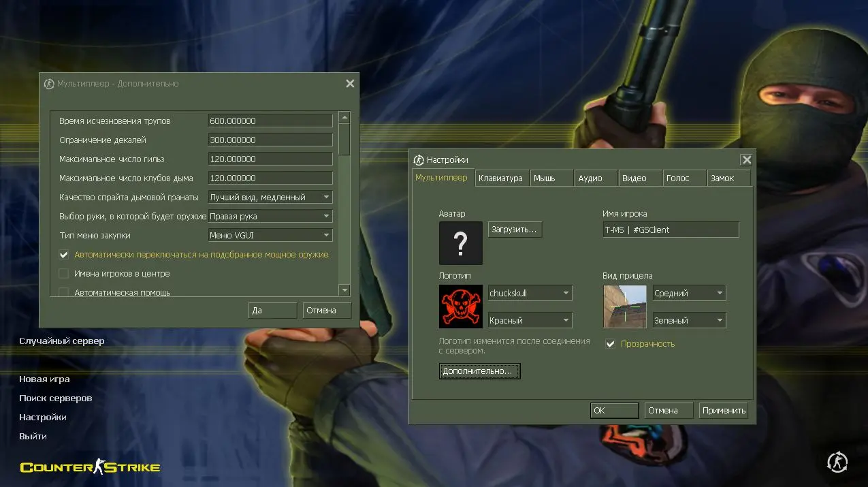Click the crosshair preview image
Image resolution: width=868 pixels, height=487 pixels.
(624, 307)
